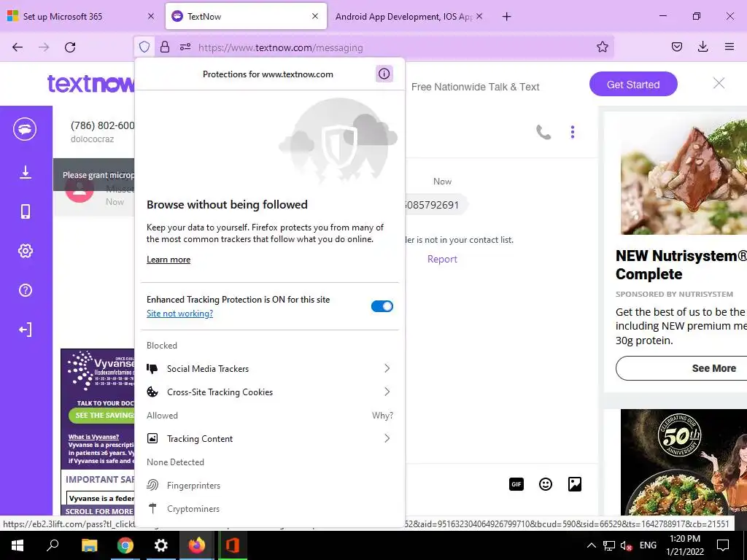Close the Android App Development tab
This screenshot has width=747, height=560.
479,16
